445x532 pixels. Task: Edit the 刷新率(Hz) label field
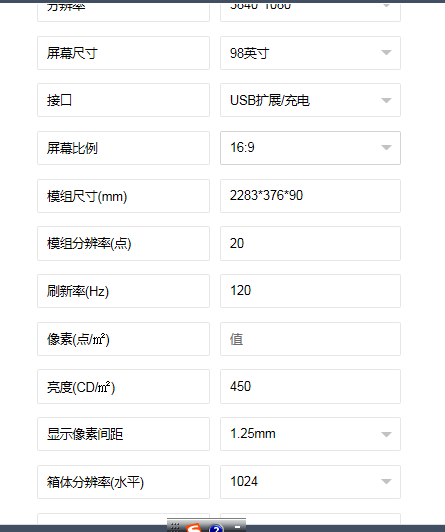click(123, 291)
